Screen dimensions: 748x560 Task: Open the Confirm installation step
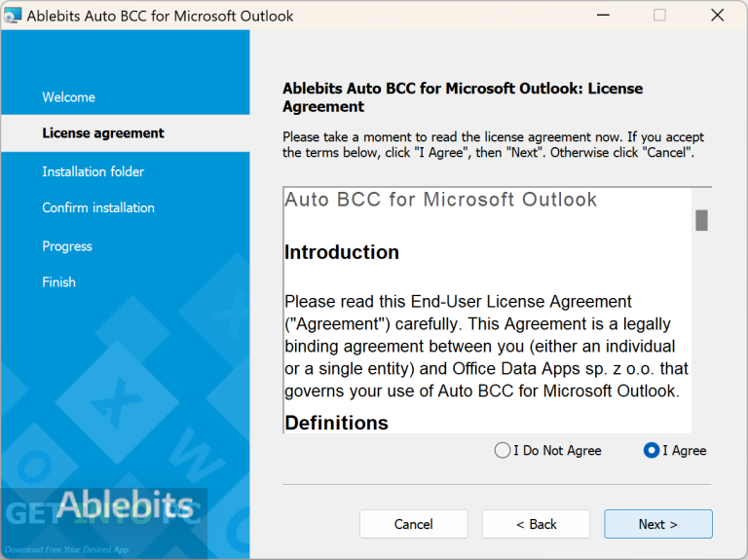[x=98, y=207]
